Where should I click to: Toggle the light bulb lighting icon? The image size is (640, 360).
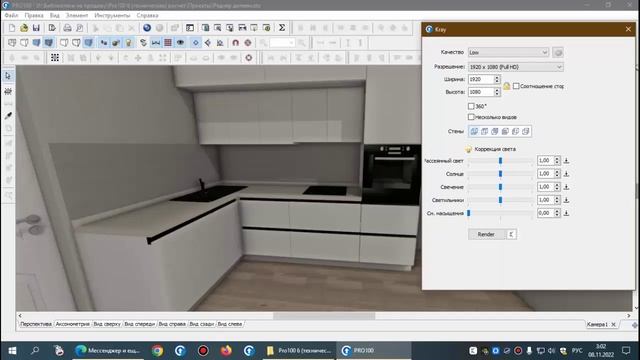point(129,43)
